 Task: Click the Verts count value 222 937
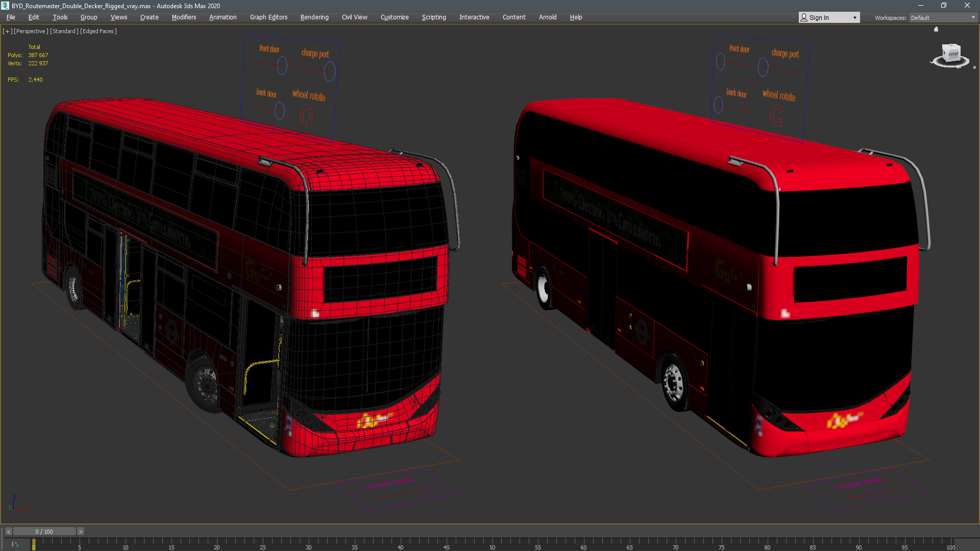[38, 63]
